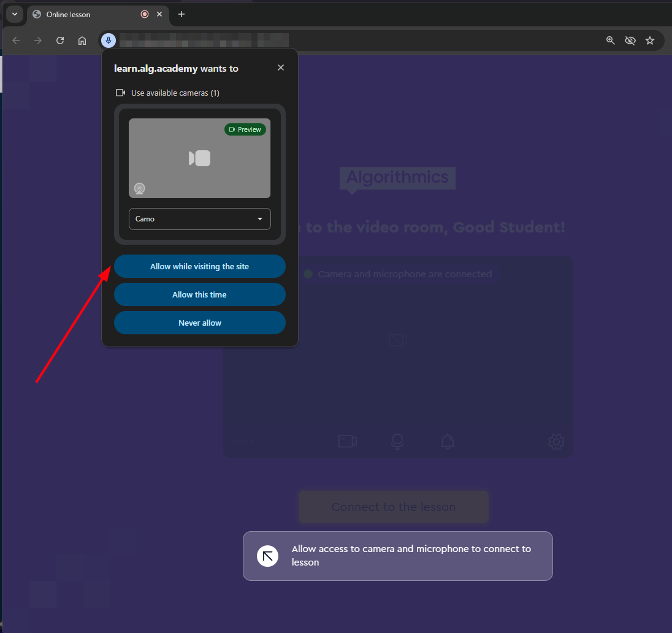
Task: Close the camera permission prompt
Action: pos(281,67)
